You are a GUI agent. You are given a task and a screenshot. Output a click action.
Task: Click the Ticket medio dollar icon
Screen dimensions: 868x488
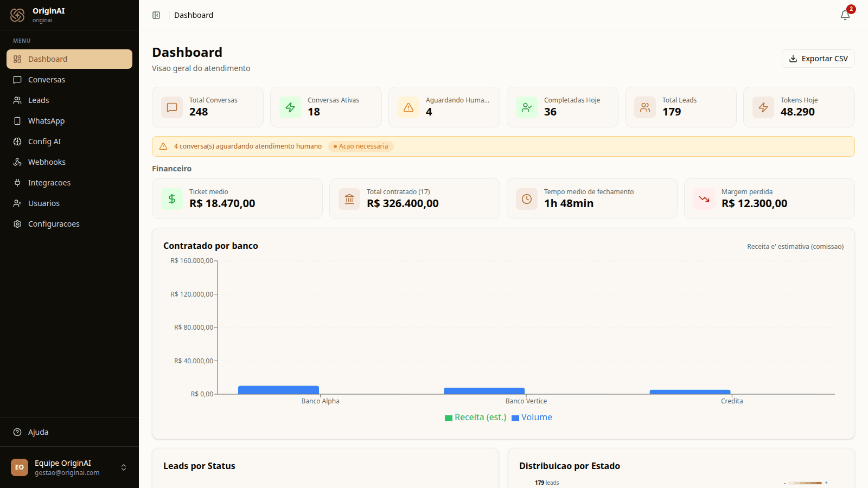[172, 199]
